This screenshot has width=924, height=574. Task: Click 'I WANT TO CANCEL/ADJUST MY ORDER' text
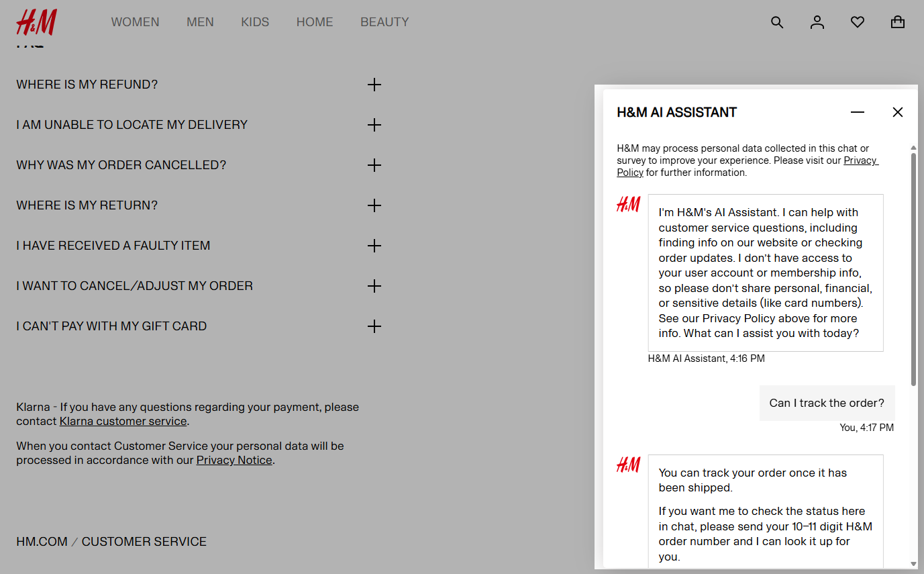click(135, 286)
